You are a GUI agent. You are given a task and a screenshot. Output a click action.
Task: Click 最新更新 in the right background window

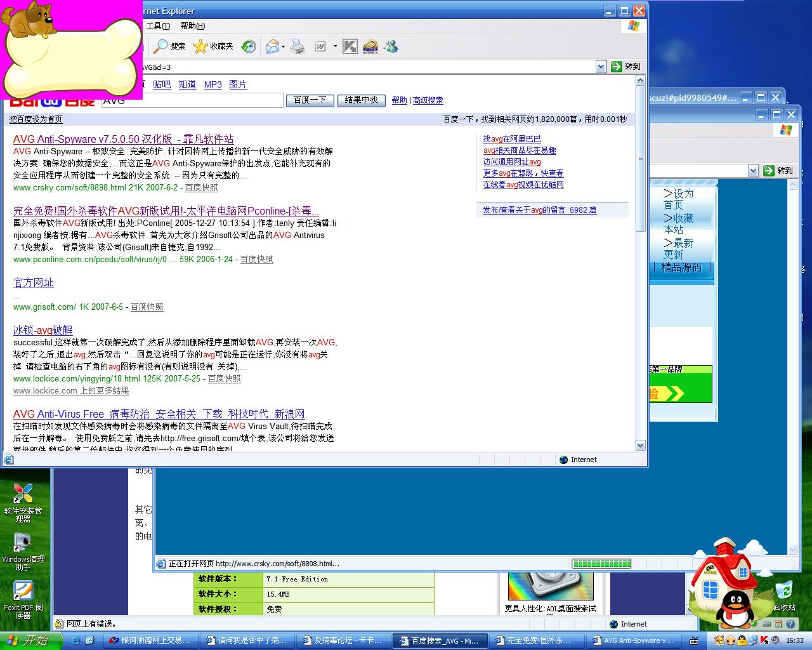coord(679,249)
